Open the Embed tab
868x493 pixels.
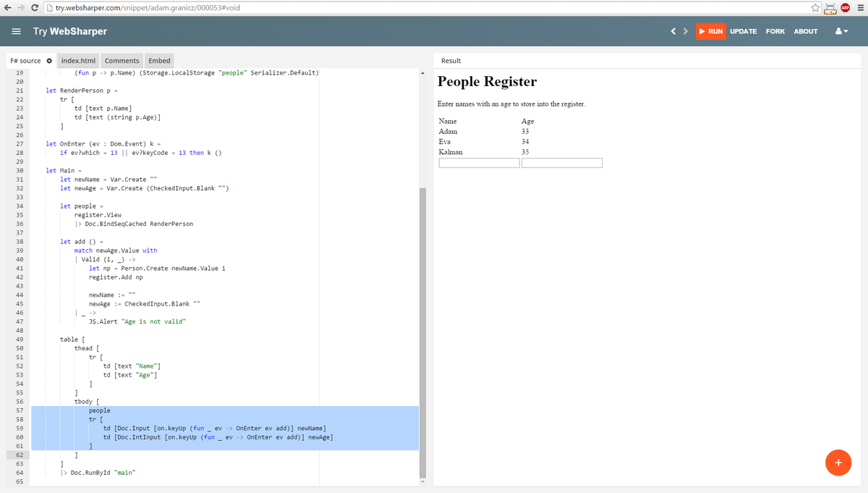159,61
